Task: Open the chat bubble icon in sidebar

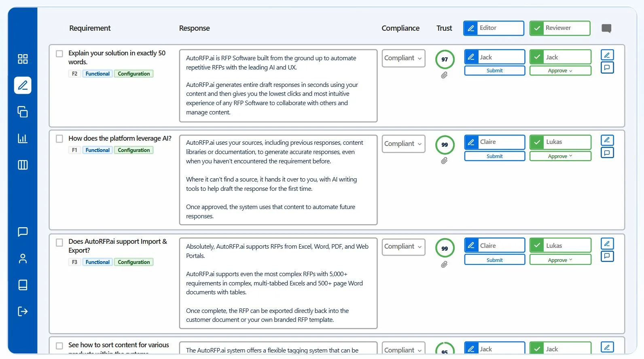Action: pyautogui.click(x=23, y=232)
